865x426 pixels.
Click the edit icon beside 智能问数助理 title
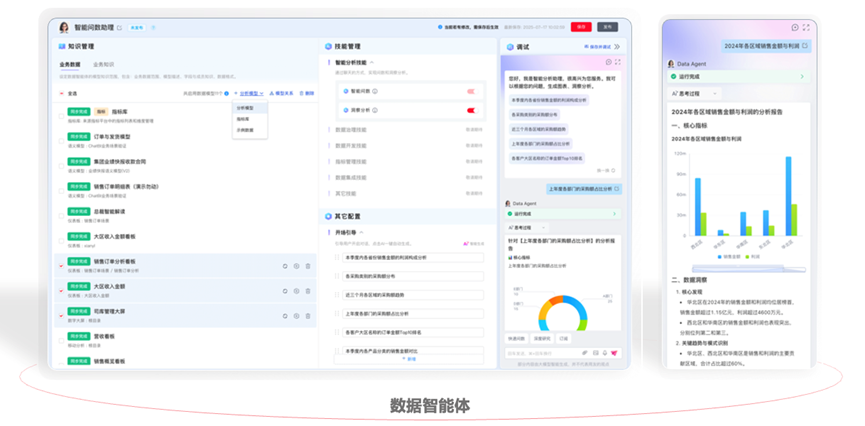click(x=120, y=28)
